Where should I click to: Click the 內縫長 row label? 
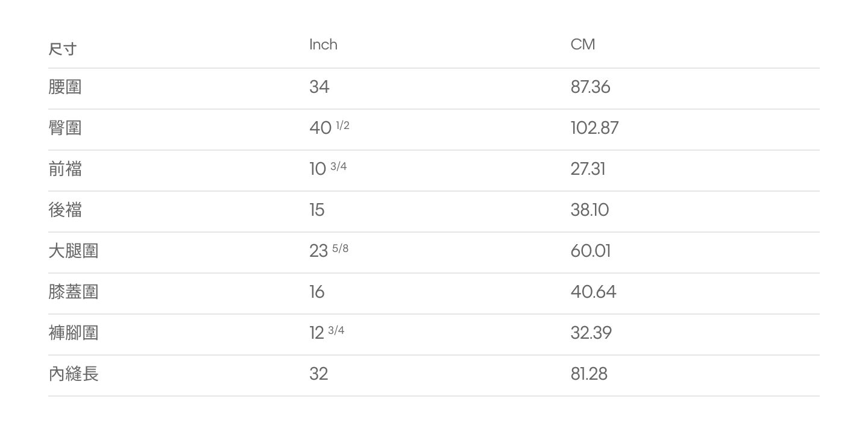click(74, 374)
